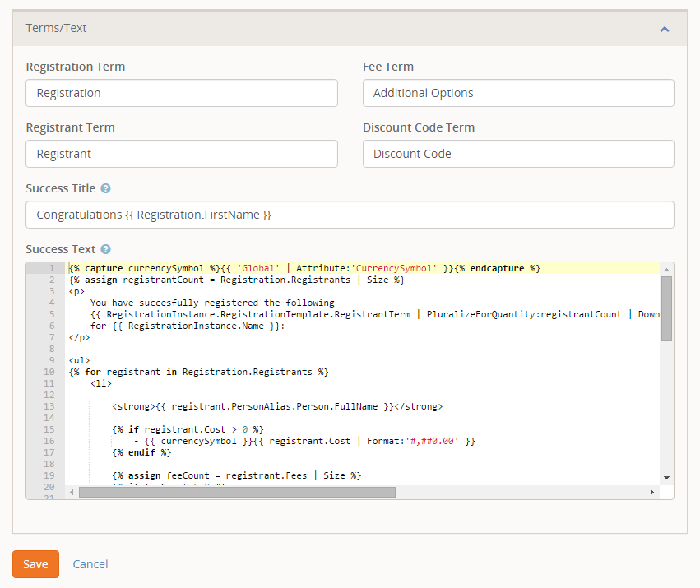Click the code editor's horizontal scrollbar thumb
The image size is (700, 588).
[x=237, y=492]
